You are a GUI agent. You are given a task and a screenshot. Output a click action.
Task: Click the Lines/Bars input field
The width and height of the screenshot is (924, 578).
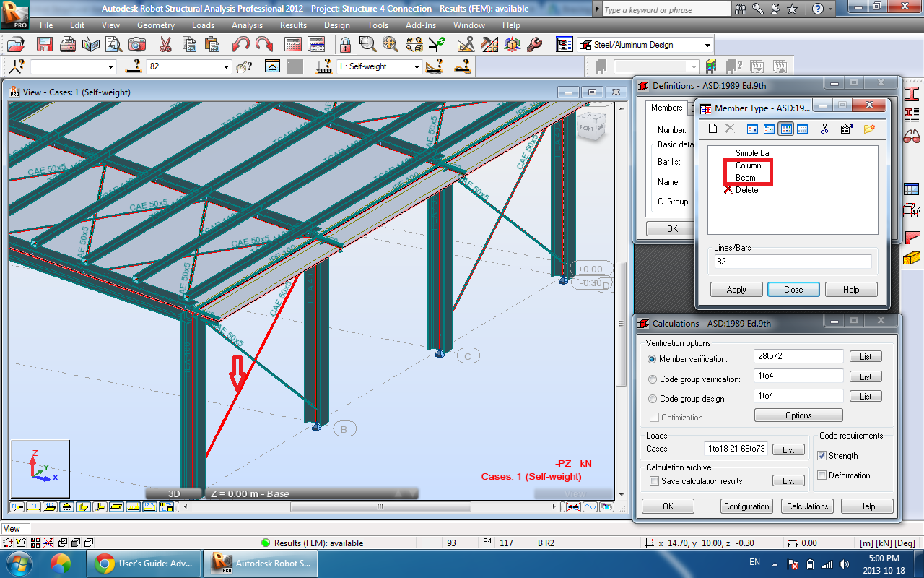793,262
